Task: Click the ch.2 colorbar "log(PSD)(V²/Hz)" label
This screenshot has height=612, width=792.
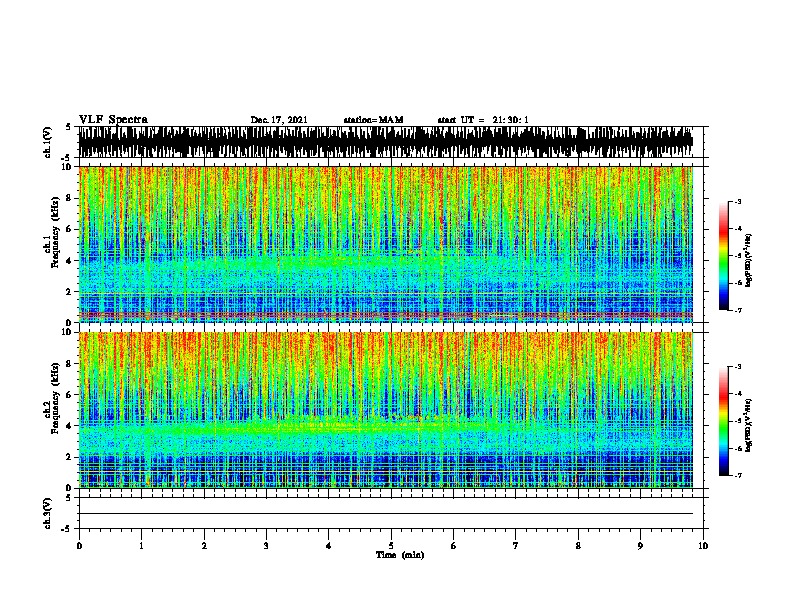Action: pos(748,425)
